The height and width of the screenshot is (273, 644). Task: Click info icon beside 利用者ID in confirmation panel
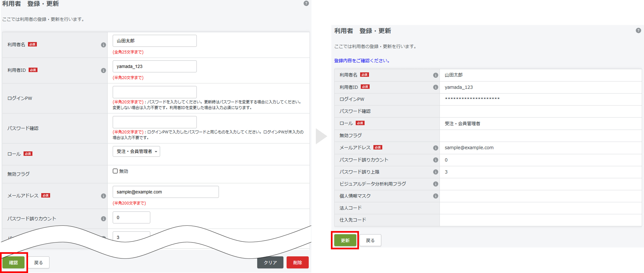coord(436,87)
